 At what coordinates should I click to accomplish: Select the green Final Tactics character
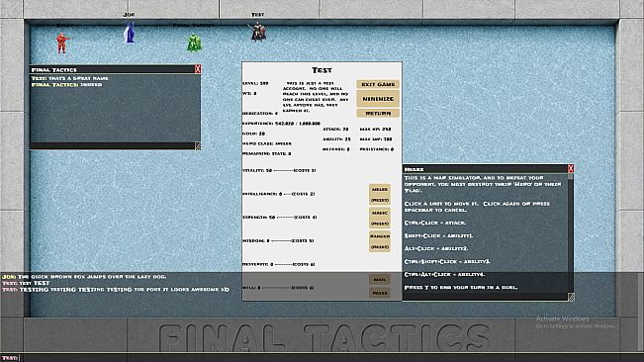[194, 43]
